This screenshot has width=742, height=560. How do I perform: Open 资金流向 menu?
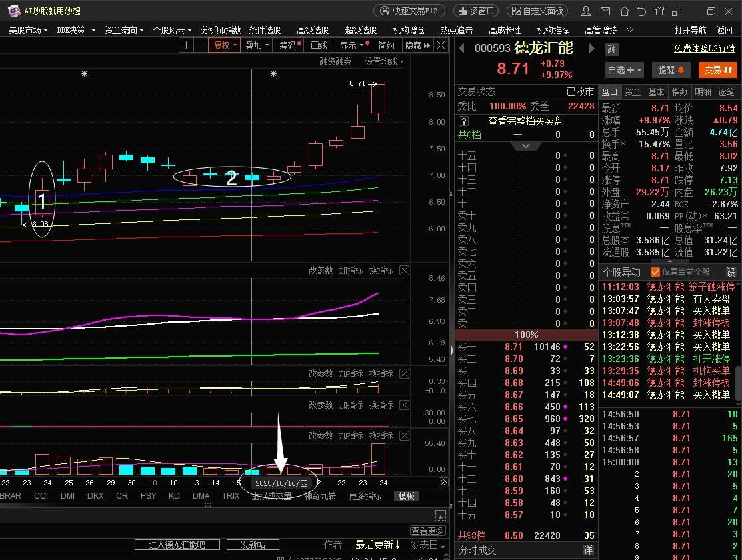(124, 30)
